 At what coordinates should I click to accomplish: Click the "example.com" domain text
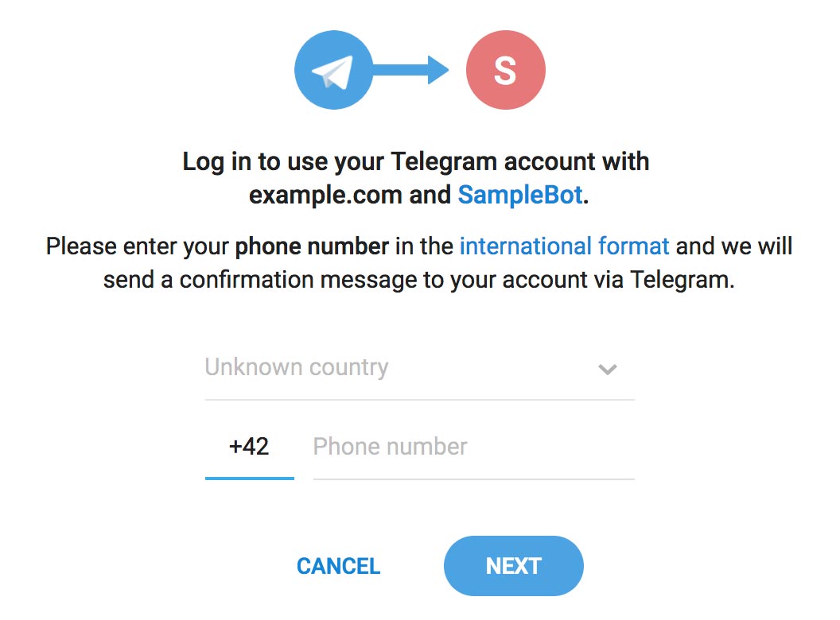[x=325, y=195]
